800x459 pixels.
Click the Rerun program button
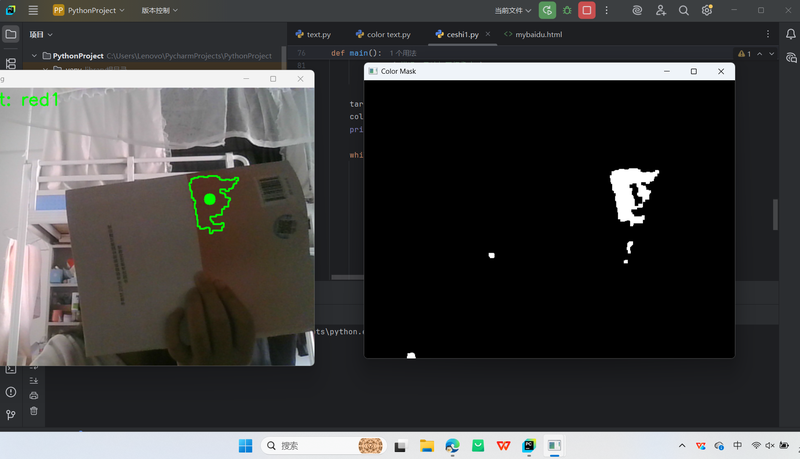[547, 10]
